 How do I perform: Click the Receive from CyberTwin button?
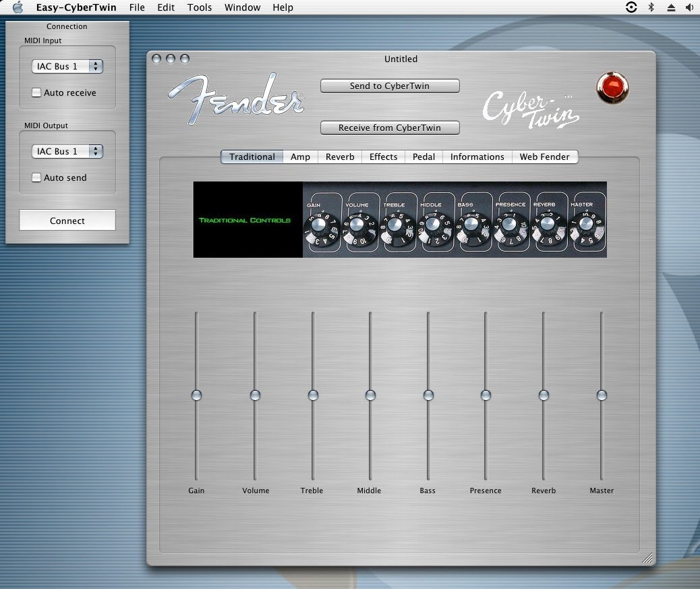[x=390, y=128]
